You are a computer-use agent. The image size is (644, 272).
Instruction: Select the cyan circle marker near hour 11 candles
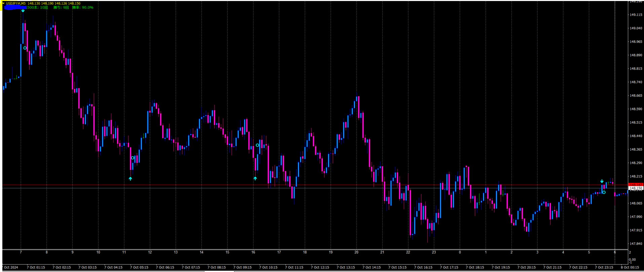132,158
